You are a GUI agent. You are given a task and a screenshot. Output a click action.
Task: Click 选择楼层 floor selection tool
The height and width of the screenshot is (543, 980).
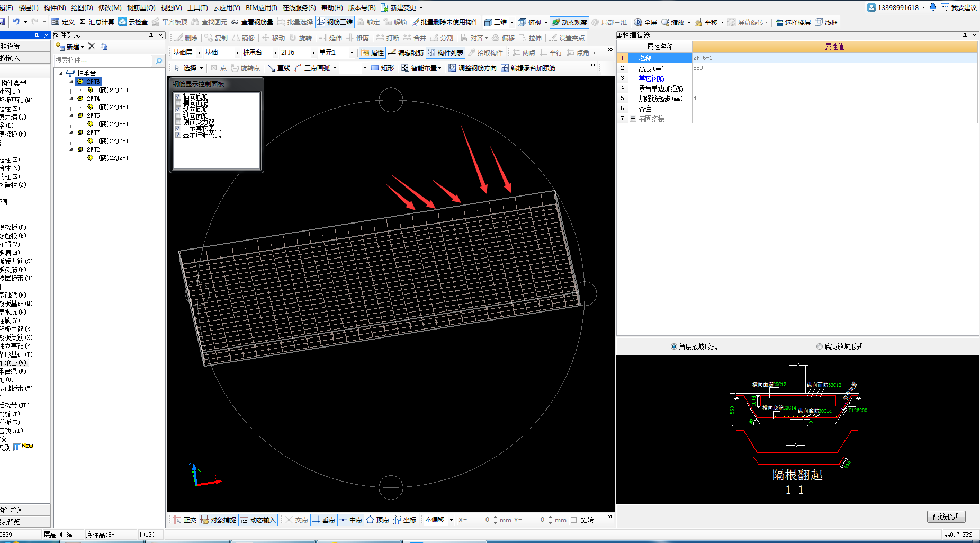click(793, 22)
